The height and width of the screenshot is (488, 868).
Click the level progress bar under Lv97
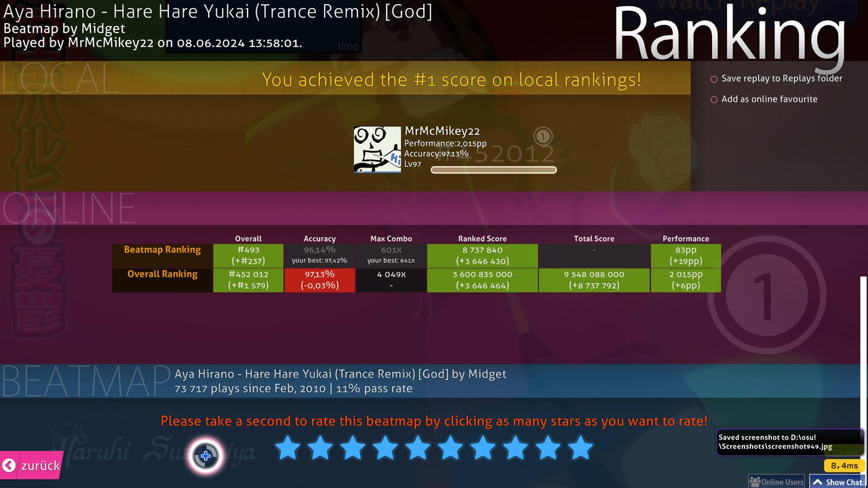(x=494, y=170)
